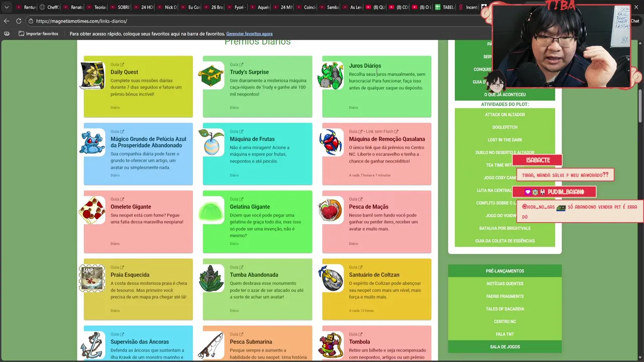Open the tab list dropdown arrow
Image resolution: width=644 pixels, height=362 pixels.
tap(7, 7)
